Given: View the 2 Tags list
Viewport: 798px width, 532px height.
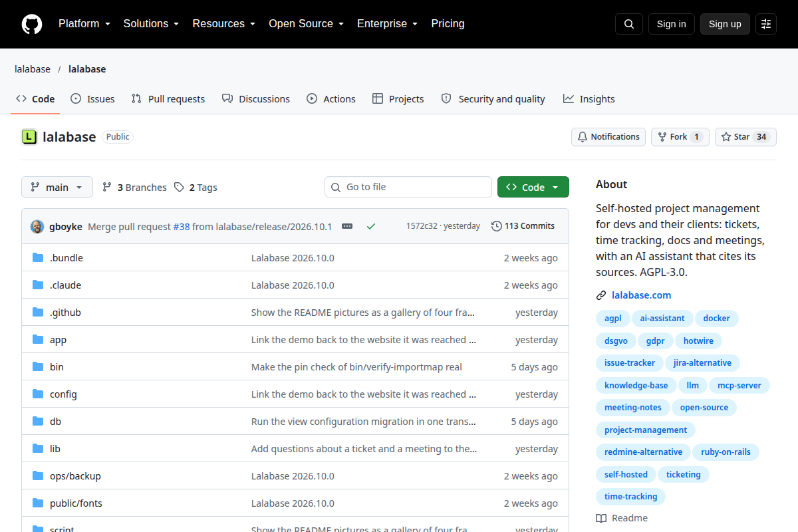Looking at the screenshot, I should 196,188.
